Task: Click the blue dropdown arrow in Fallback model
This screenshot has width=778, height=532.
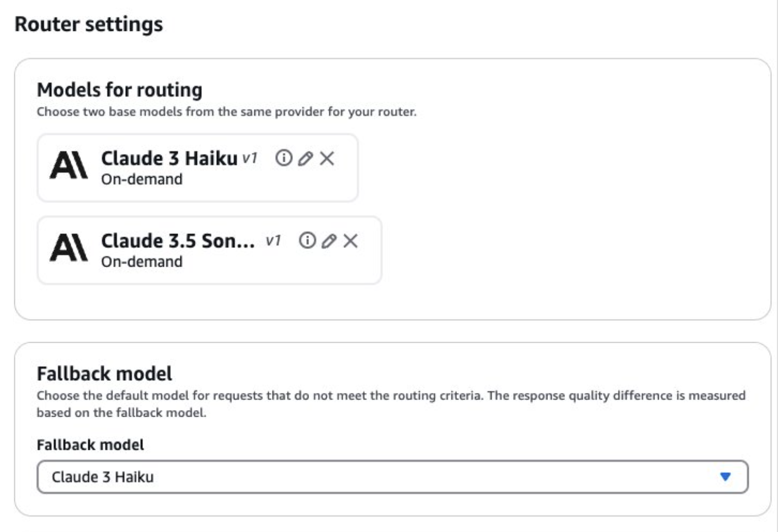Action: (727, 476)
